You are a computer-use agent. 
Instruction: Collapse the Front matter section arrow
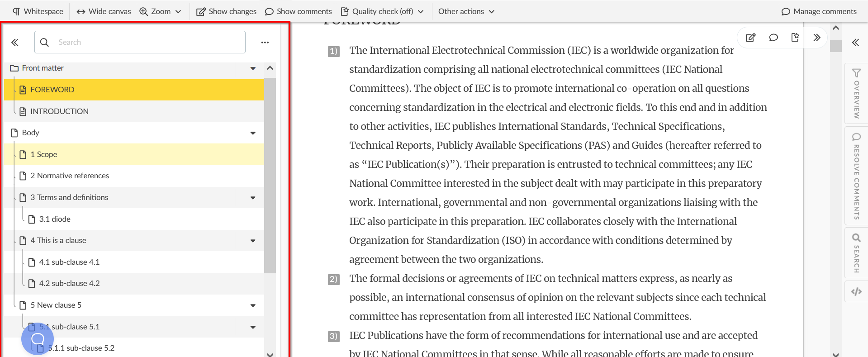[253, 68]
